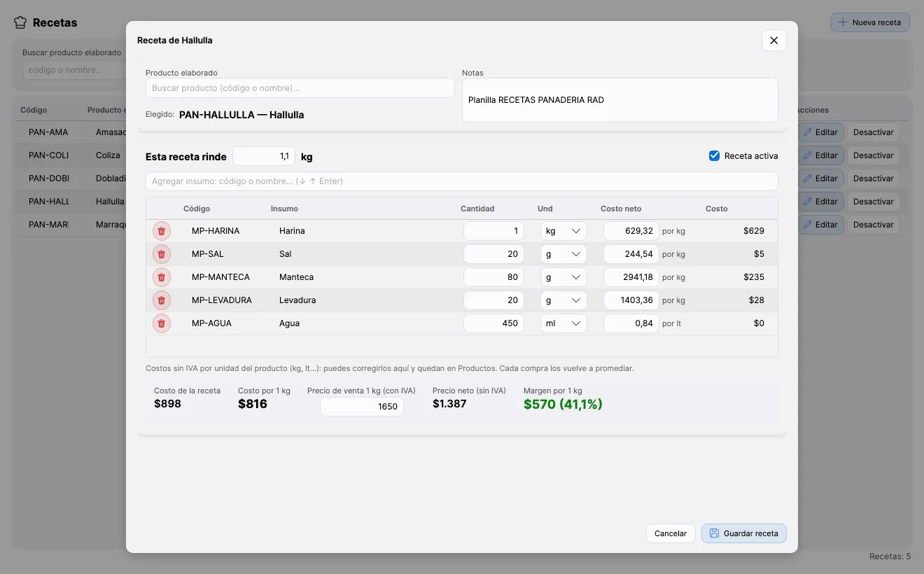The image size is (924, 574).
Task: Remove the Manteca ingredient with trash icon
Action: click(162, 277)
